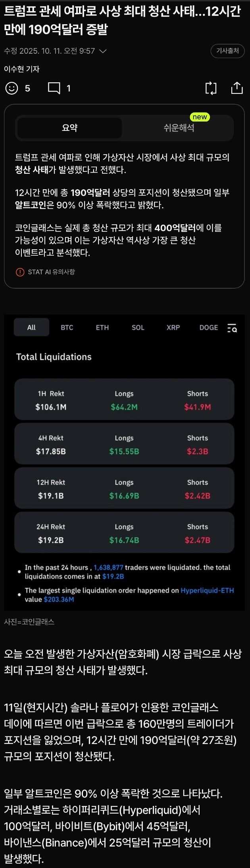Open the comments speech bubble icon
Screen dimensions: 250x868
click(54, 88)
